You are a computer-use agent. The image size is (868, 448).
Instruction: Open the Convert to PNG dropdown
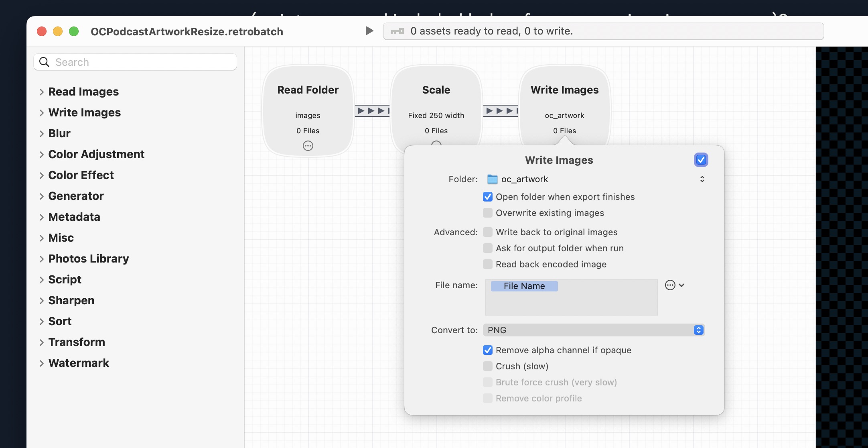[x=594, y=330]
